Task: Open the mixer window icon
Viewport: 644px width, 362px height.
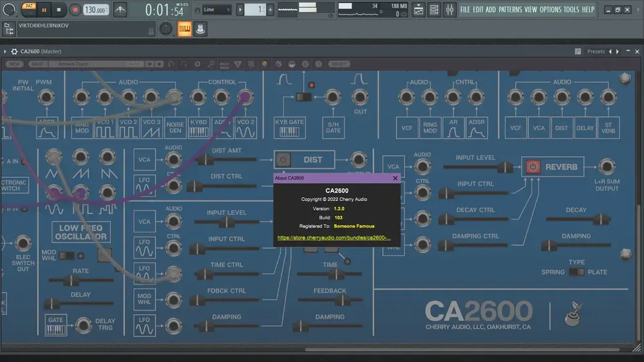Action: pos(450,10)
